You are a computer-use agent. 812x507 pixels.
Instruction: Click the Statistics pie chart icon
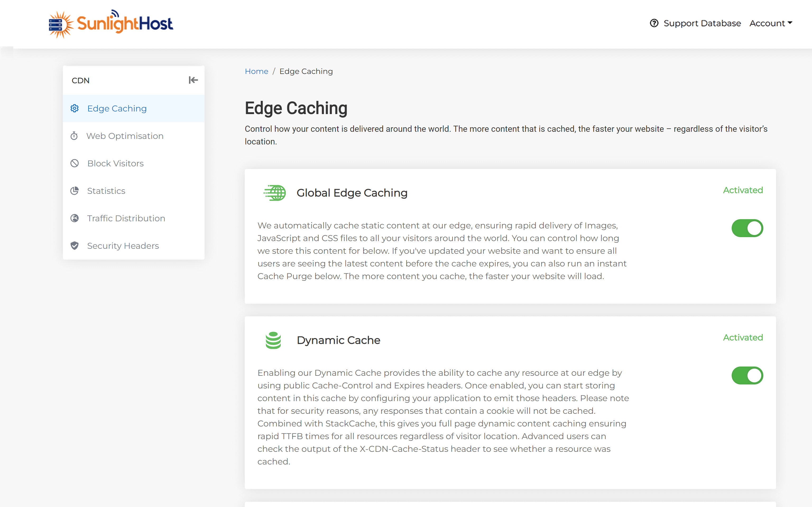click(75, 191)
